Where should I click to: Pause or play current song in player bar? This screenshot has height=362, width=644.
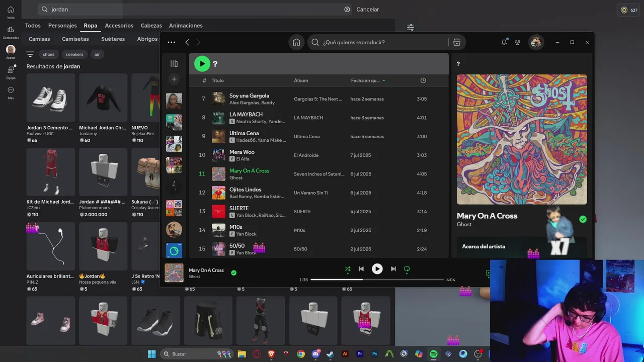[x=377, y=269]
